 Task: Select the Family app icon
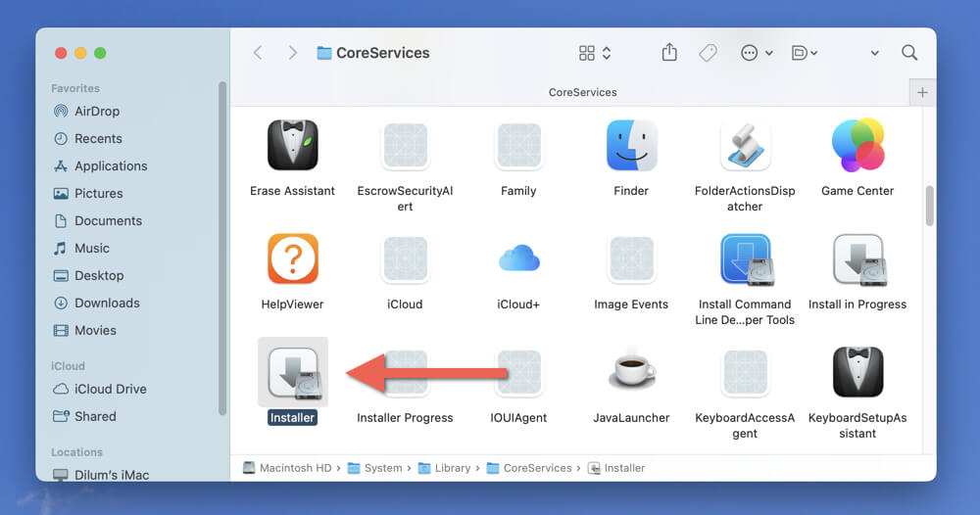click(x=518, y=146)
